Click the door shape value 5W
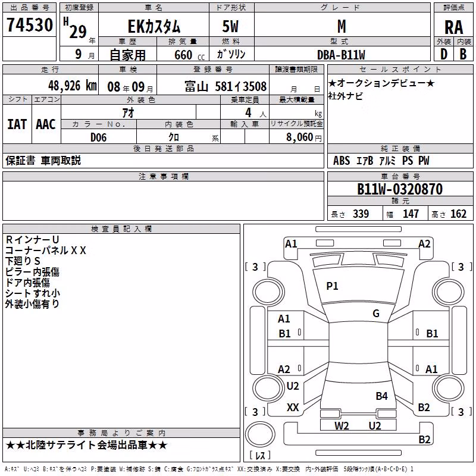This screenshot has height=476, width=476. click(230, 26)
